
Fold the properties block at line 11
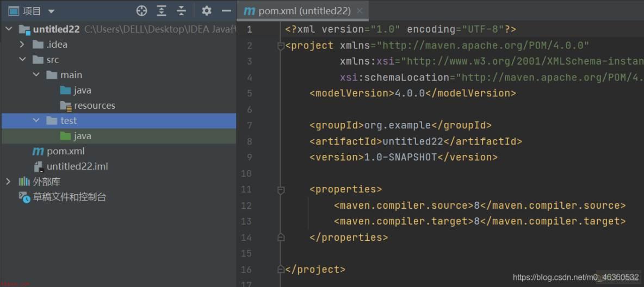pyautogui.click(x=281, y=190)
